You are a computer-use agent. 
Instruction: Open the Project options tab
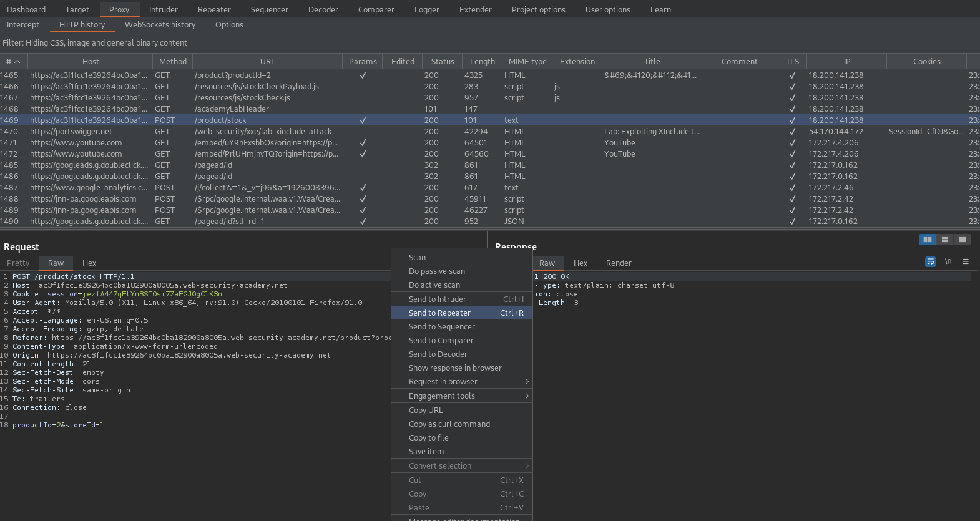(539, 9)
